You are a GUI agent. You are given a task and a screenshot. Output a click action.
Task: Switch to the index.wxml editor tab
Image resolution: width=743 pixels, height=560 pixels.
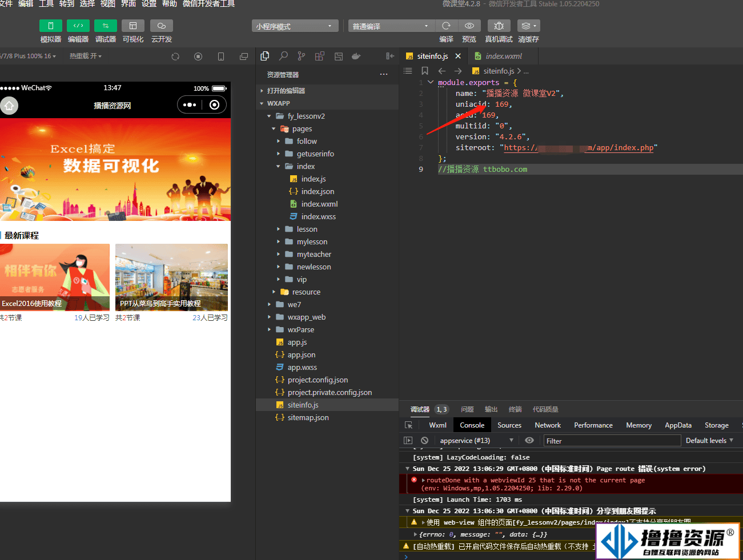(503, 56)
